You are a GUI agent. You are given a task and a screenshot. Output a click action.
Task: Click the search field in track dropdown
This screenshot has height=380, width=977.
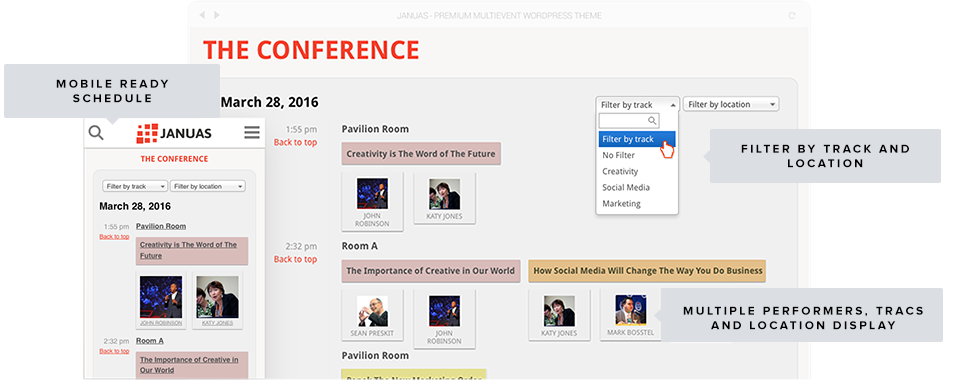[x=629, y=121]
